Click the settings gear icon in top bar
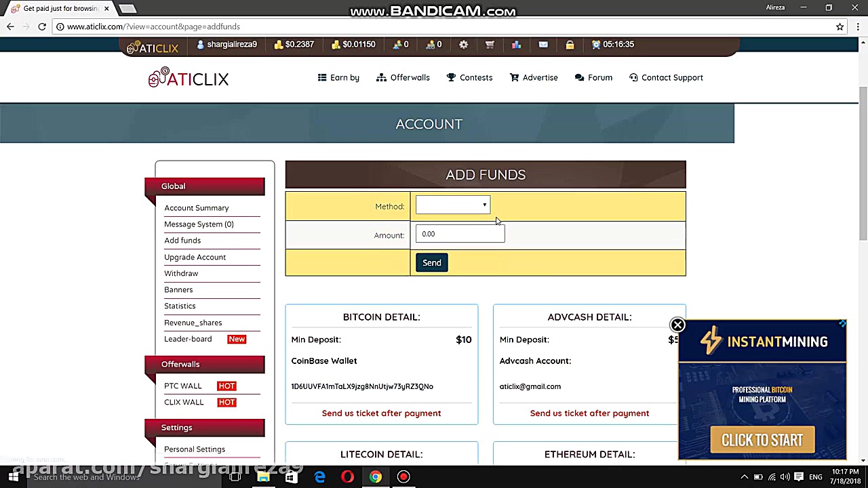The width and height of the screenshot is (868, 488). pos(464,45)
